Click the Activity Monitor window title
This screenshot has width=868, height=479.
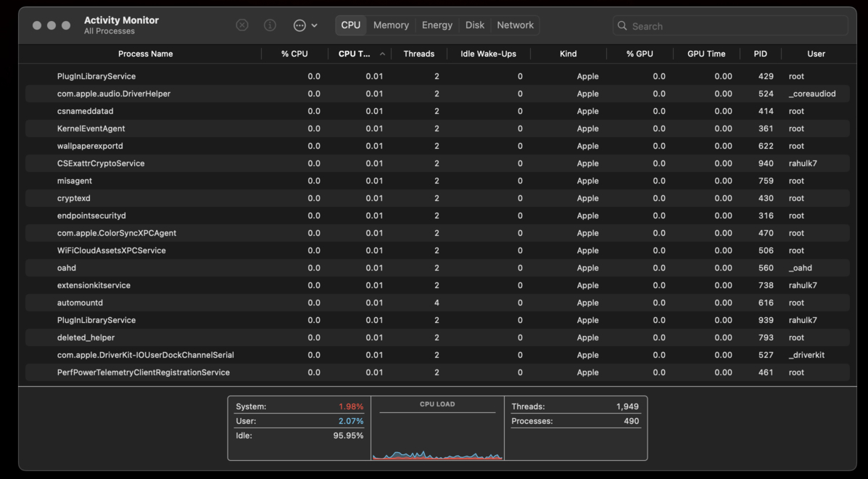tap(121, 20)
